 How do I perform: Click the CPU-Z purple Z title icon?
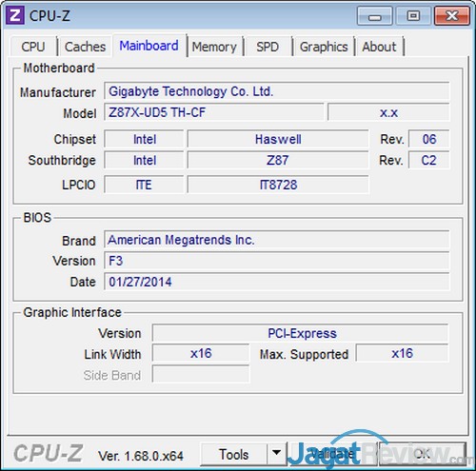click(15, 15)
